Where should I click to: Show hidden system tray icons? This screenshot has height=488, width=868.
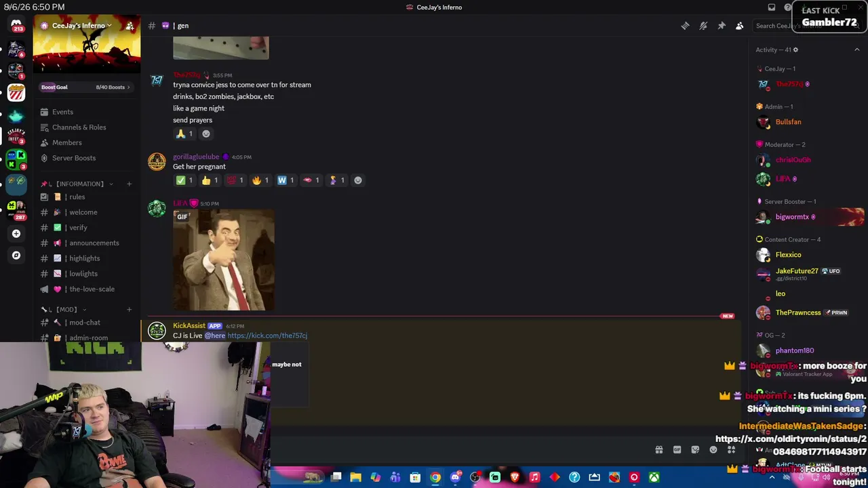click(772, 478)
